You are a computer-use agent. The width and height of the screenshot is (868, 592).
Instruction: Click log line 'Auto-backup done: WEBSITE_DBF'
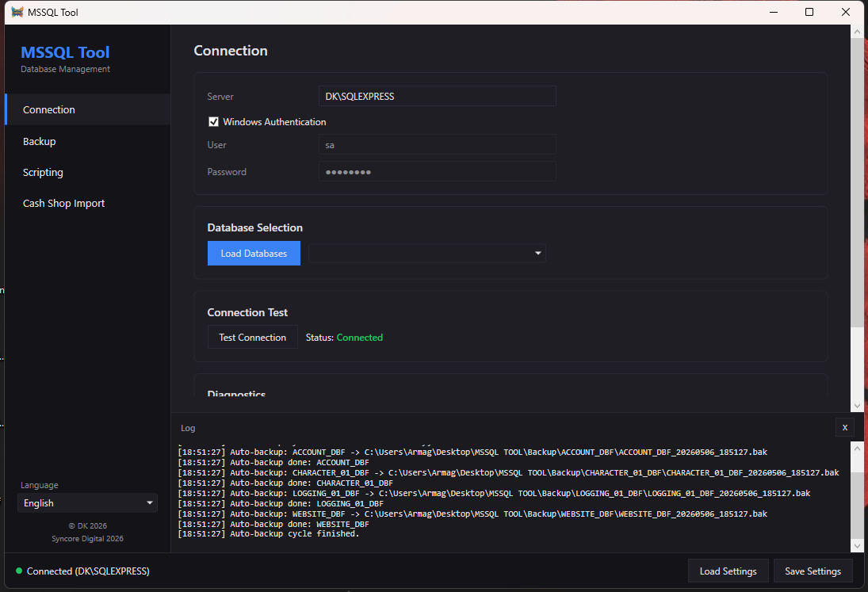[x=273, y=524]
